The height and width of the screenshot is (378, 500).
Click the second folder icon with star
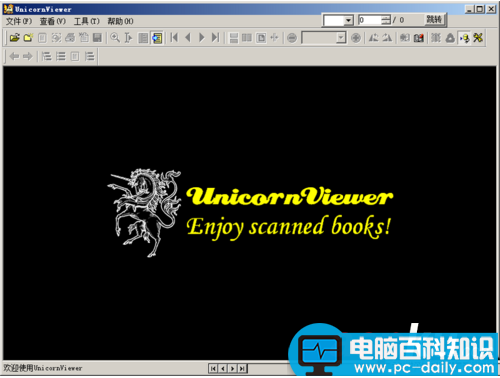[x=28, y=38]
